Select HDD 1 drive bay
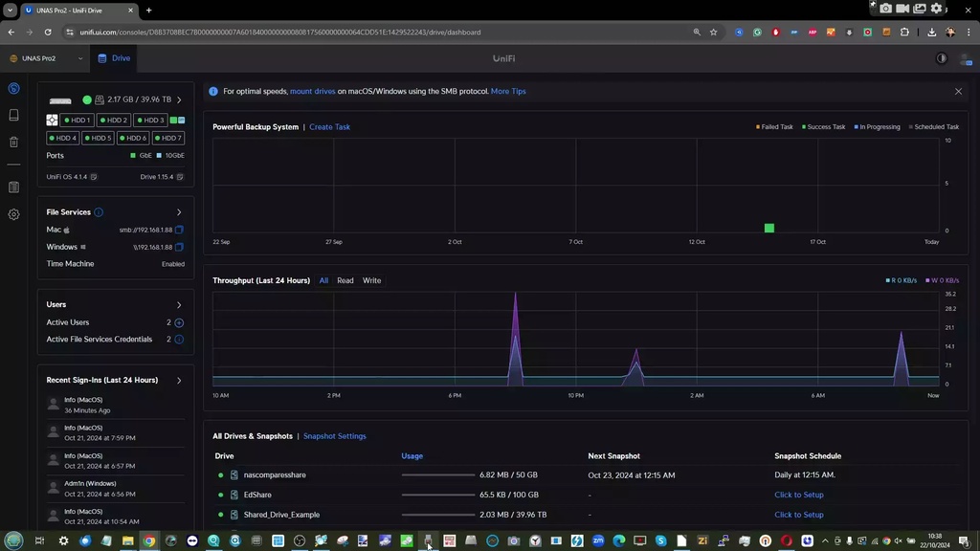The height and width of the screenshot is (551, 980). tap(78, 120)
